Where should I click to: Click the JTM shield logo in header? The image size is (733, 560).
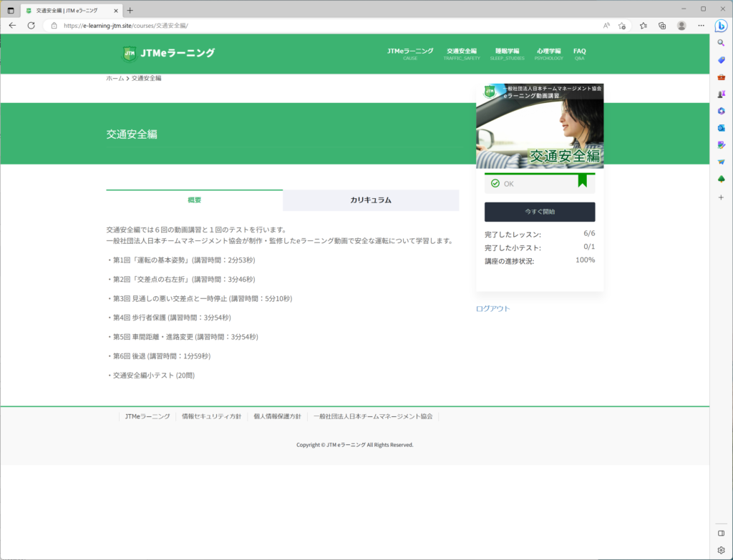coord(130,53)
